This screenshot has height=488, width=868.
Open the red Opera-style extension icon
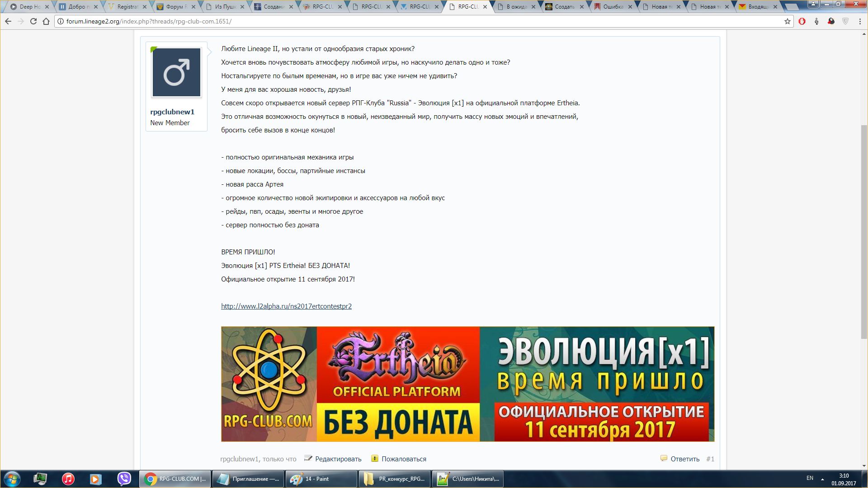click(x=802, y=21)
